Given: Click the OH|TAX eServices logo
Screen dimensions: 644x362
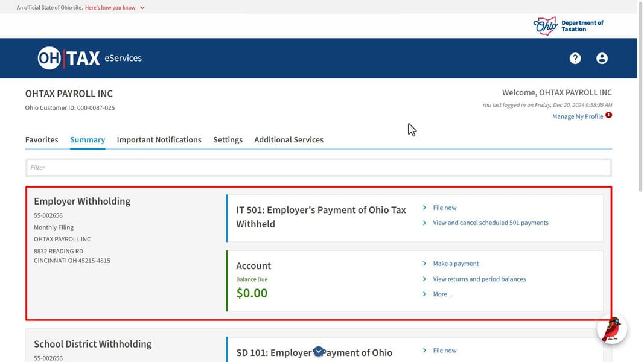Looking at the screenshot, I should [x=89, y=59].
